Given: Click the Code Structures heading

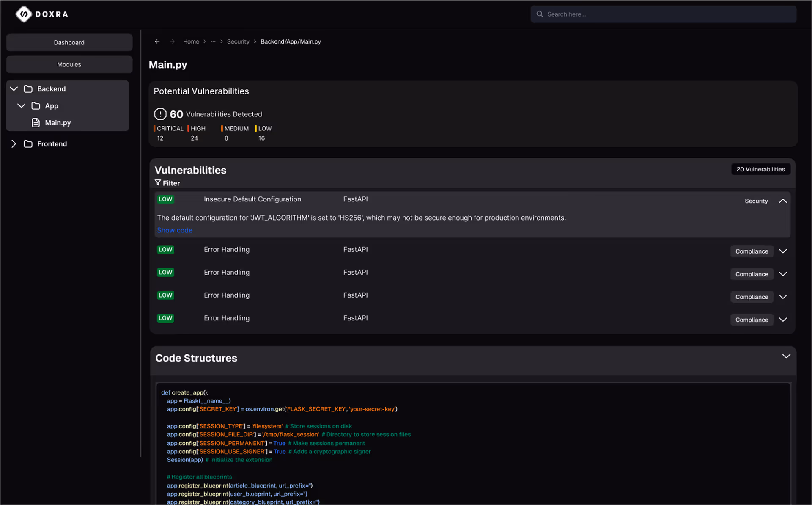Looking at the screenshot, I should click(196, 358).
